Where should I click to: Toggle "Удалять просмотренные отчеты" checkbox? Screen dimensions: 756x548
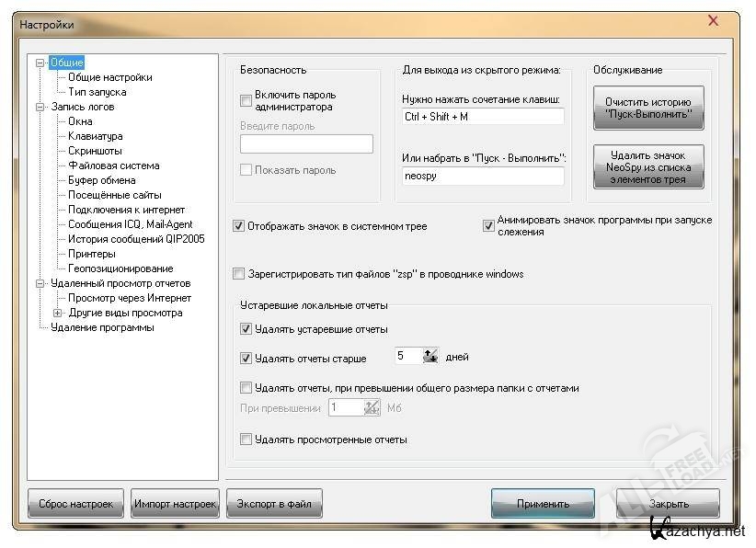pyautogui.click(x=246, y=440)
